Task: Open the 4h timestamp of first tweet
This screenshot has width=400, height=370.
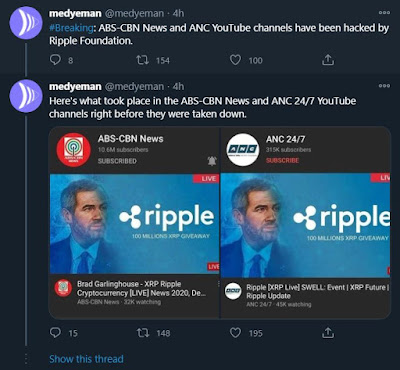Action: [178, 13]
